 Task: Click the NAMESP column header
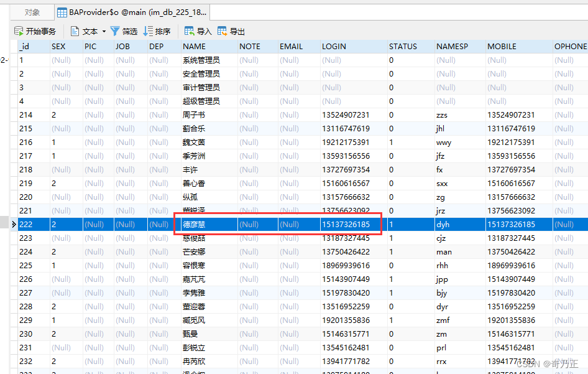(460, 47)
